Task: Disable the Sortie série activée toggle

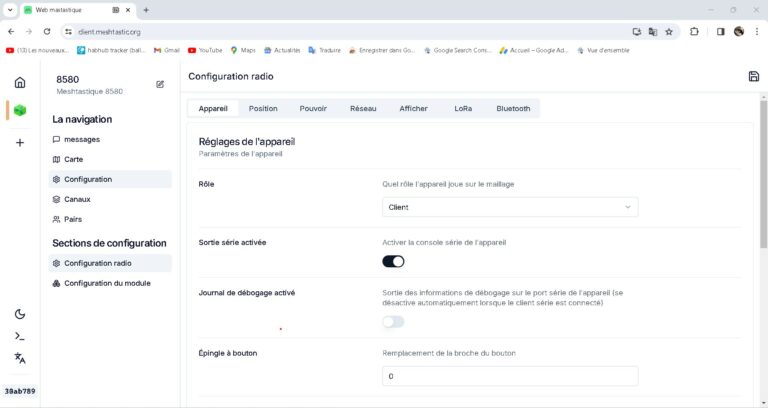Action: (393, 261)
